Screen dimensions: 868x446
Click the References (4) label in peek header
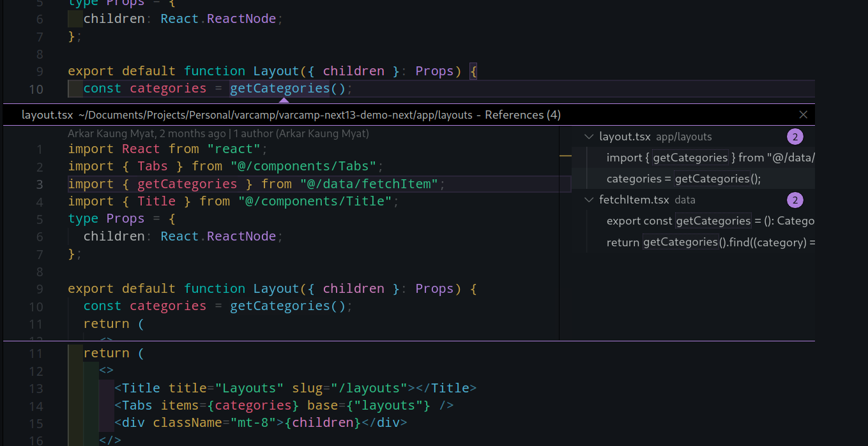523,115
